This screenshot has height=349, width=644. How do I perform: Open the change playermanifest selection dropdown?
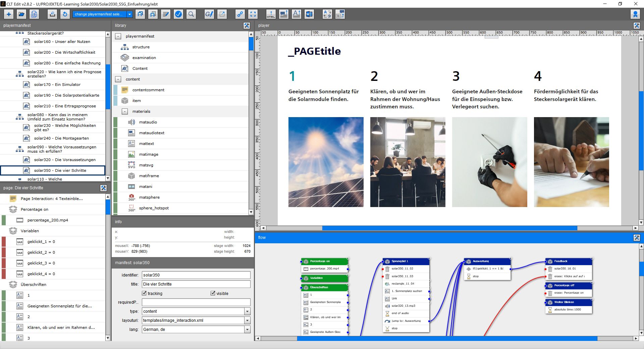point(129,14)
